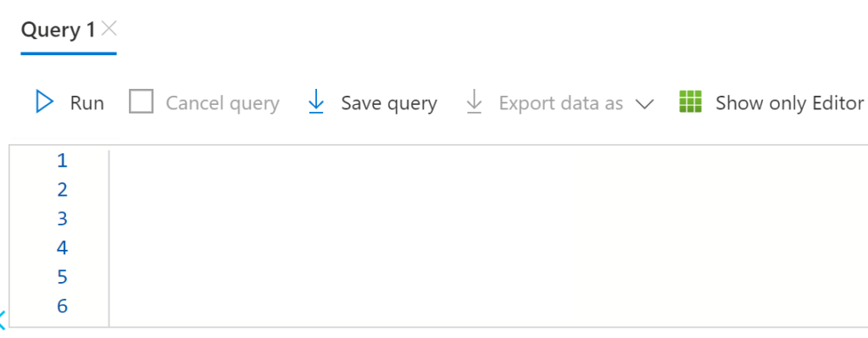Image resolution: width=868 pixels, height=338 pixels.
Task: Click the Run play triangle icon
Action: point(44,103)
